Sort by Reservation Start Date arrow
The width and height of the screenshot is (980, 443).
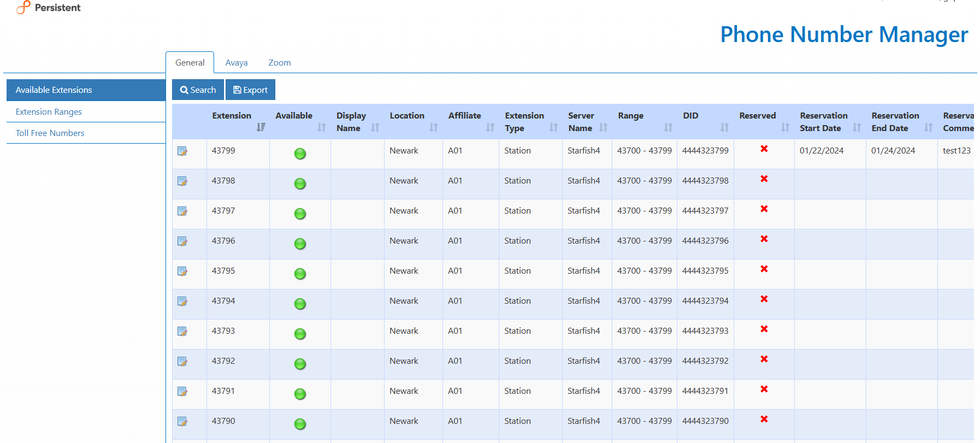[857, 127]
